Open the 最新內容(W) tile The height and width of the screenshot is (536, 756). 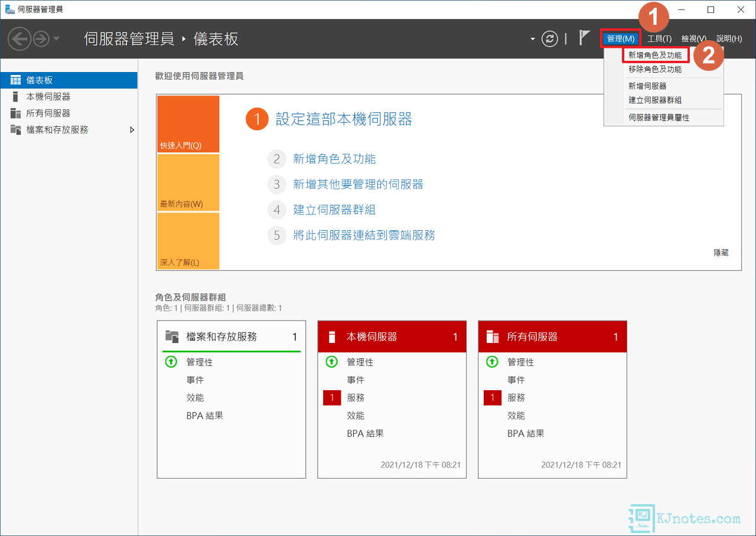(188, 183)
